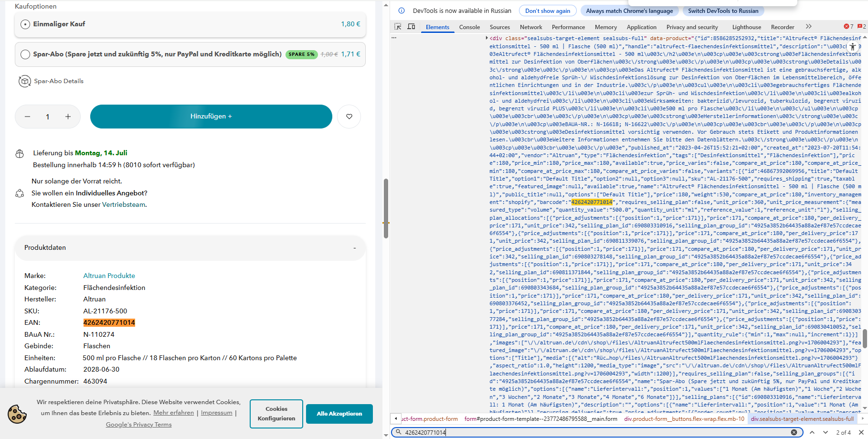Switch to the Console tab
868x439 pixels.
coord(469,27)
